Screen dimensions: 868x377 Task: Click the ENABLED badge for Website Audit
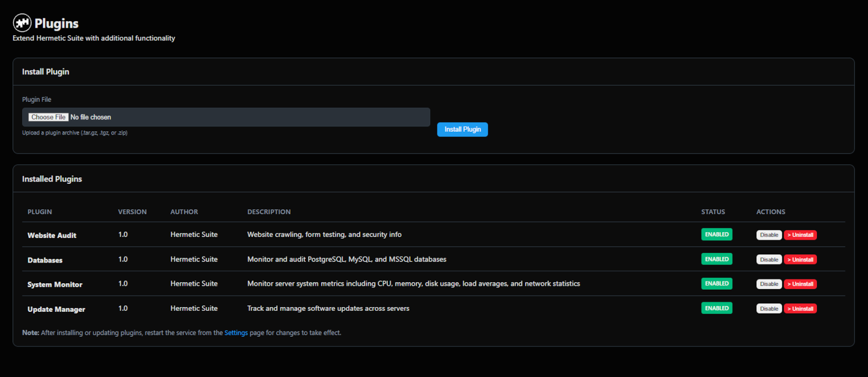717,234
